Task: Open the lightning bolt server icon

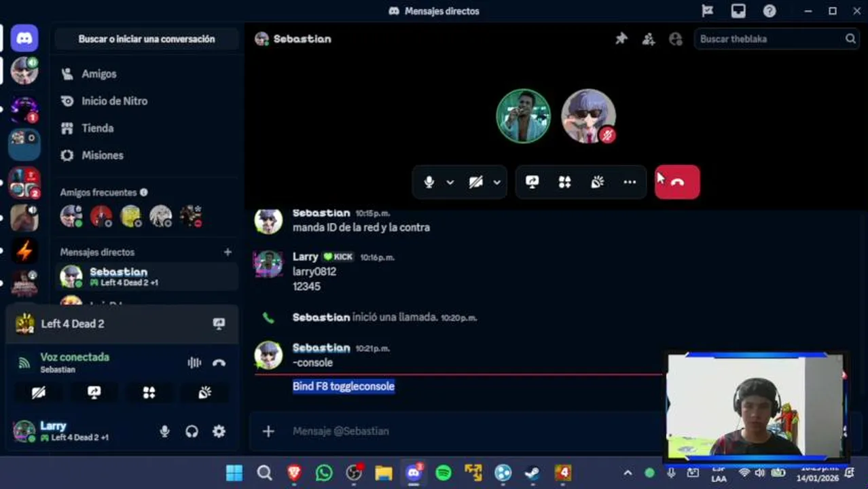Action: [x=24, y=251]
